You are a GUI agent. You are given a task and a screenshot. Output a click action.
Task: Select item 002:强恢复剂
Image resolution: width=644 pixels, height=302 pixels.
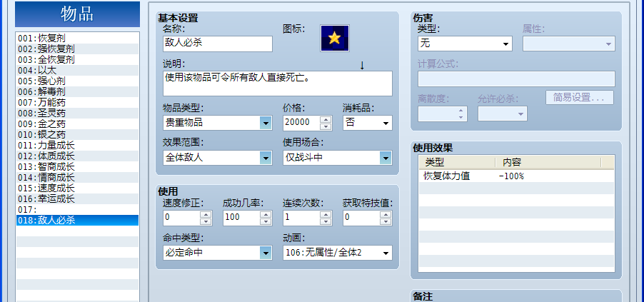pyautogui.click(x=77, y=49)
